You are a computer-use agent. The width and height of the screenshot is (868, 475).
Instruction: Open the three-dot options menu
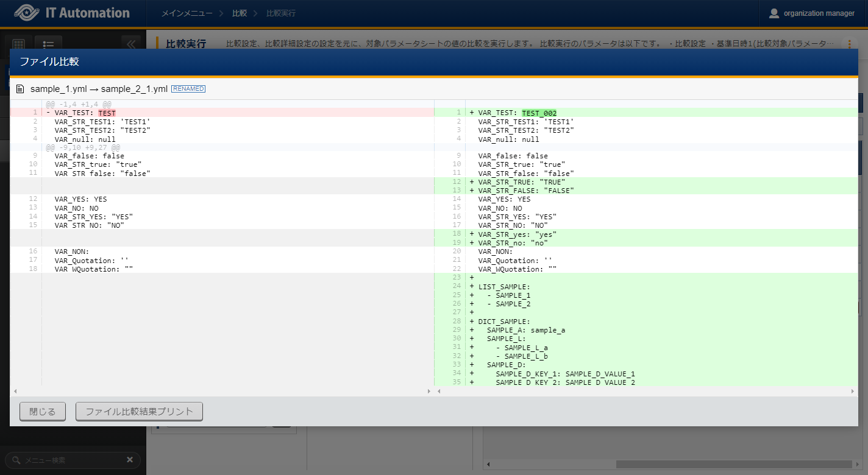coord(849,44)
